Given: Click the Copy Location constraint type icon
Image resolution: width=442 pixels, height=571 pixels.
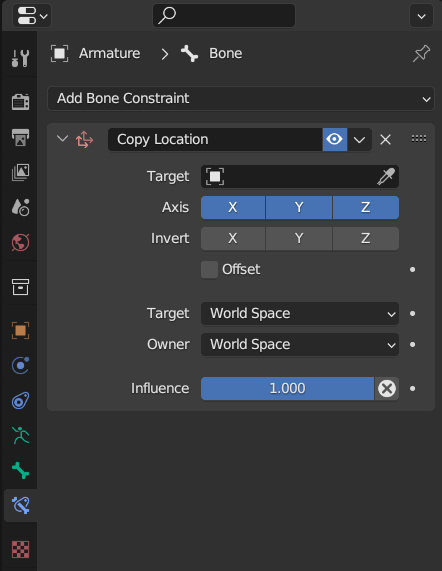Looking at the screenshot, I should [x=84, y=139].
